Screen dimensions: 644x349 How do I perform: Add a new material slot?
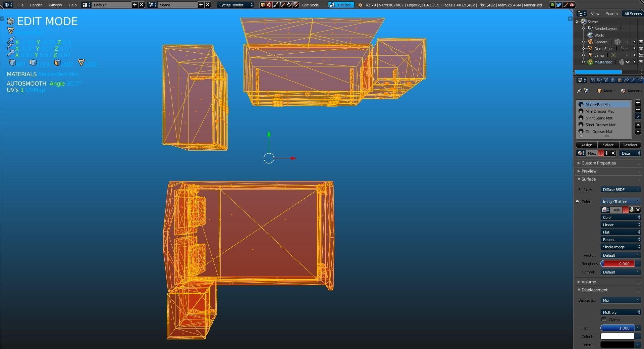(x=638, y=103)
